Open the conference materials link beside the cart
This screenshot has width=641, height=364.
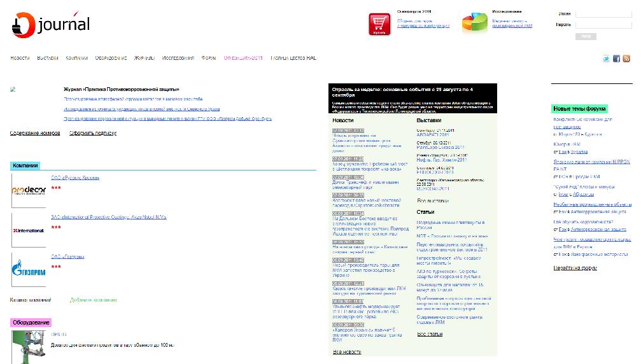[423, 24]
